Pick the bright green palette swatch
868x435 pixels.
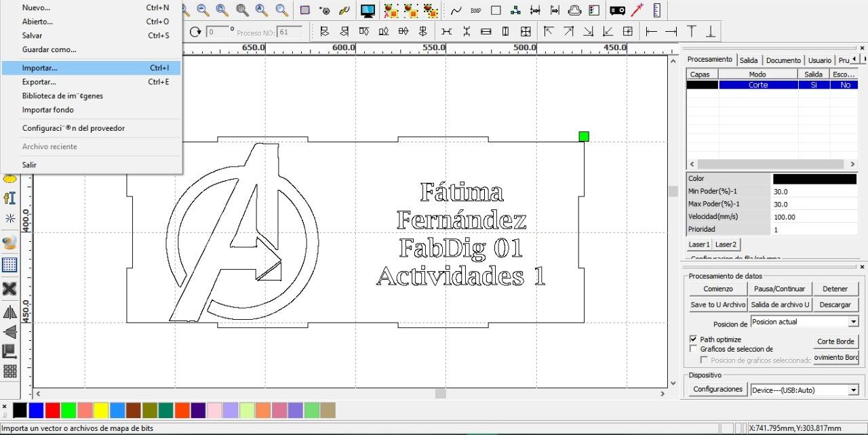(68, 410)
